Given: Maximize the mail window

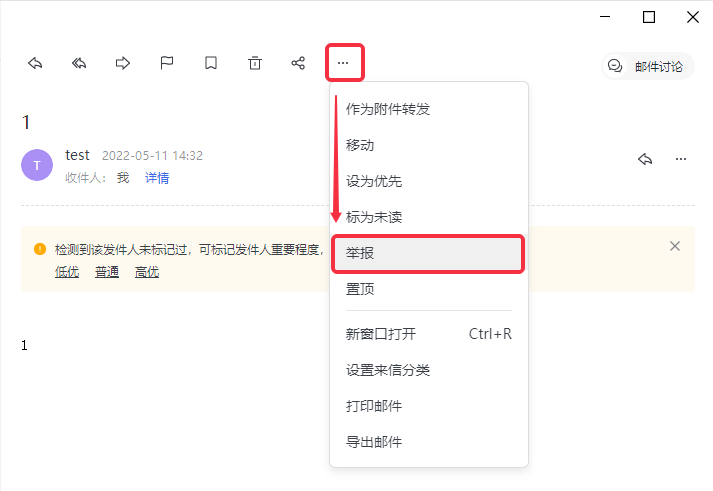Looking at the screenshot, I should point(649,17).
